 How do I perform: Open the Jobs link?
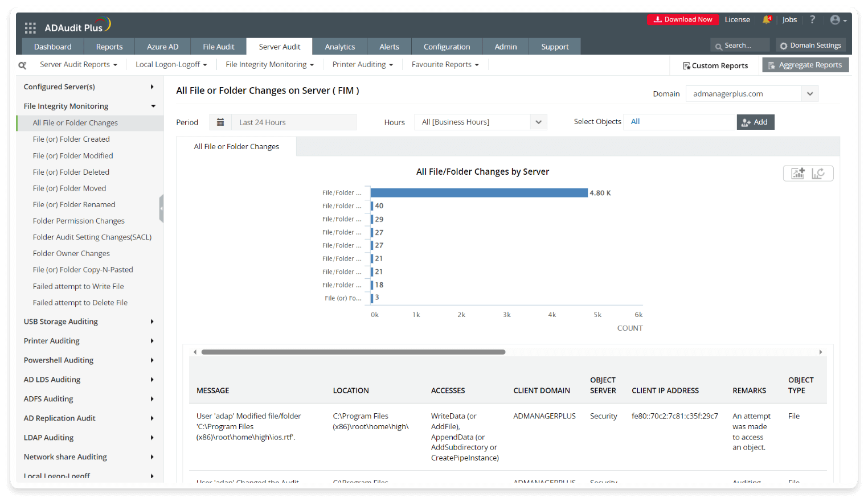789,19
